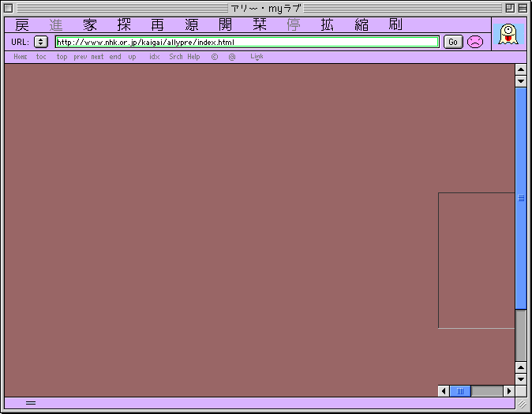
Task: Shrink the view with the 縮 button
Action: coord(362,24)
